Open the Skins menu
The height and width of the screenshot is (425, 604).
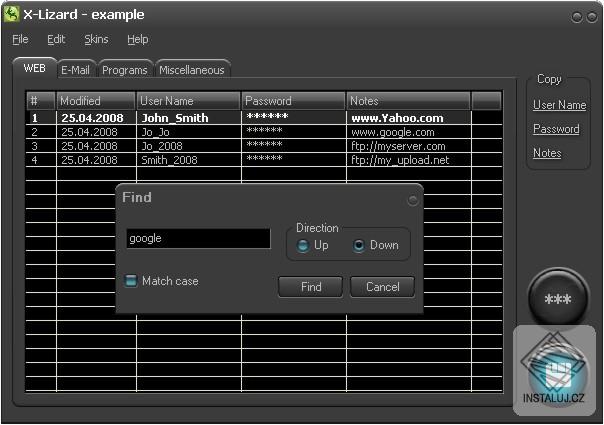(x=96, y=39)
